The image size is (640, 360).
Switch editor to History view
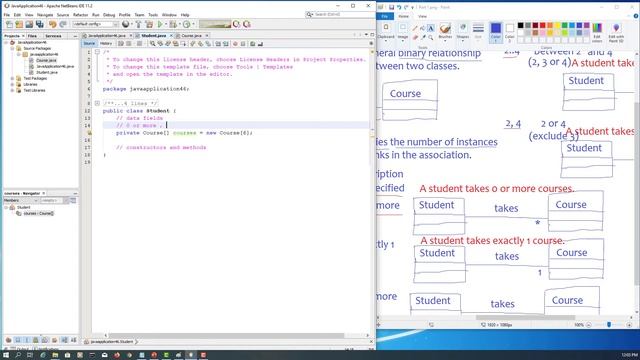(x=106, y=44)
